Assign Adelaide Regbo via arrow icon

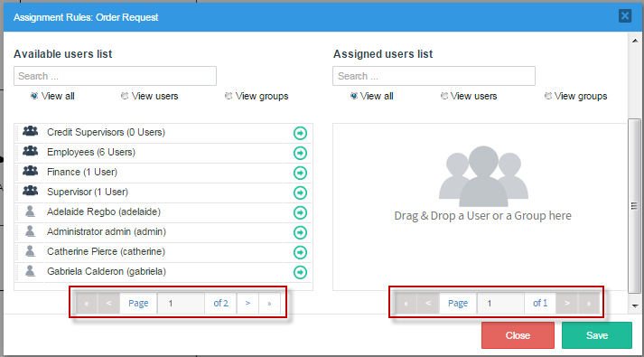click(300, 212)
